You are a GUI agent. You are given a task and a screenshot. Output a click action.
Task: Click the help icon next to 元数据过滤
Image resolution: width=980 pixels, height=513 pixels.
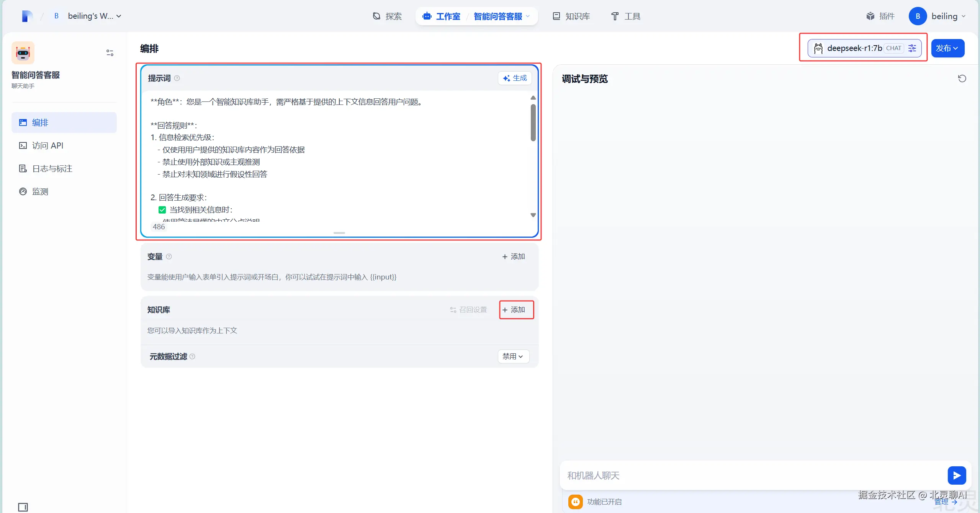coord(192,356)
